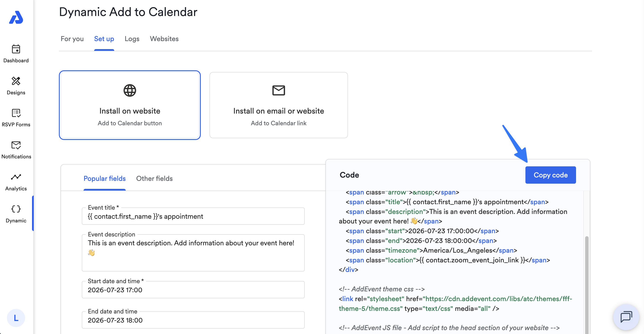The image size is (644, 334).
Task: Click the Start date and time field
Action: [x=193, y=290]
